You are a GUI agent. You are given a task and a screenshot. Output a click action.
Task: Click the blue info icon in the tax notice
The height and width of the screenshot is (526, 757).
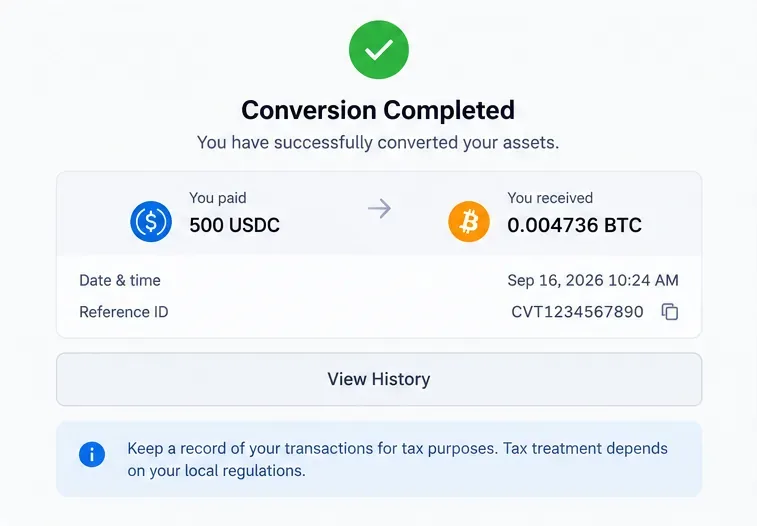point(92,454)
